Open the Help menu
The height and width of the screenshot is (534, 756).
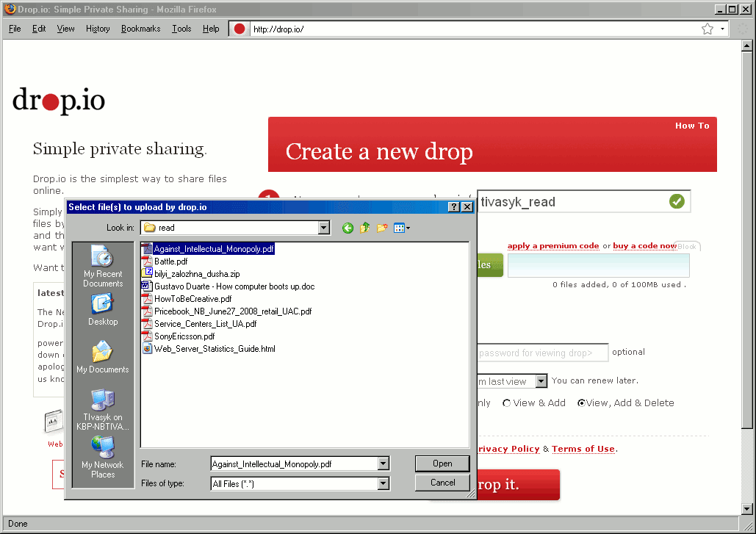[x=211, y=29]
